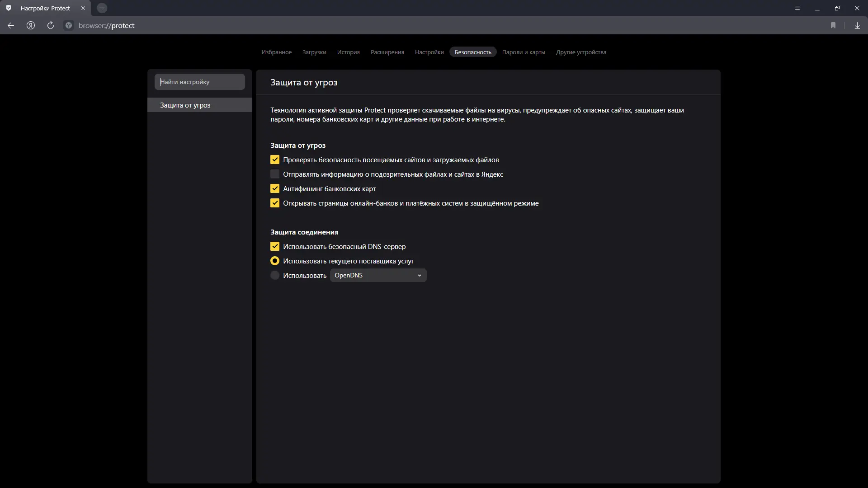Close the Настройки Protect tab
868x488 pixels.
click(x=83, y=8)
